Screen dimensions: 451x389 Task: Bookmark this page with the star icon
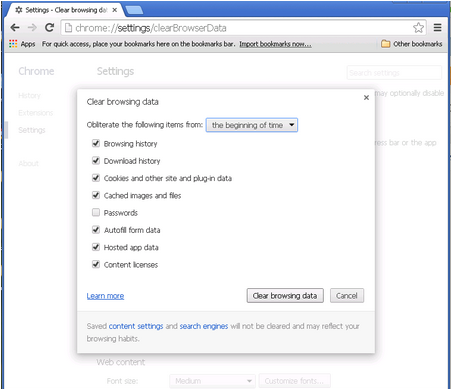tap(418, 28)
